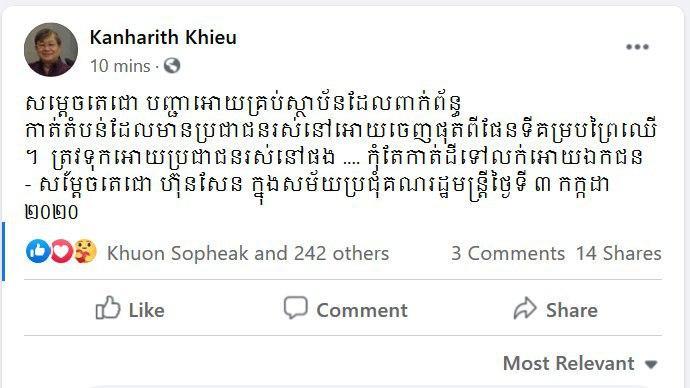The height and width of the screenshot is (388, 690).
Task: Click the public globe privacy icon
Action: click(172, 66)
